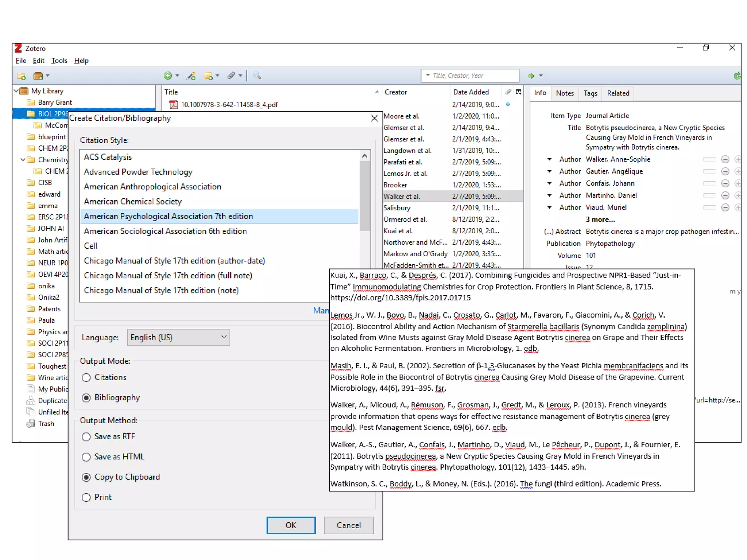Click Add Item by Identifier wand icon
Viewport: 747px width, 560px height.
[191, 76]
